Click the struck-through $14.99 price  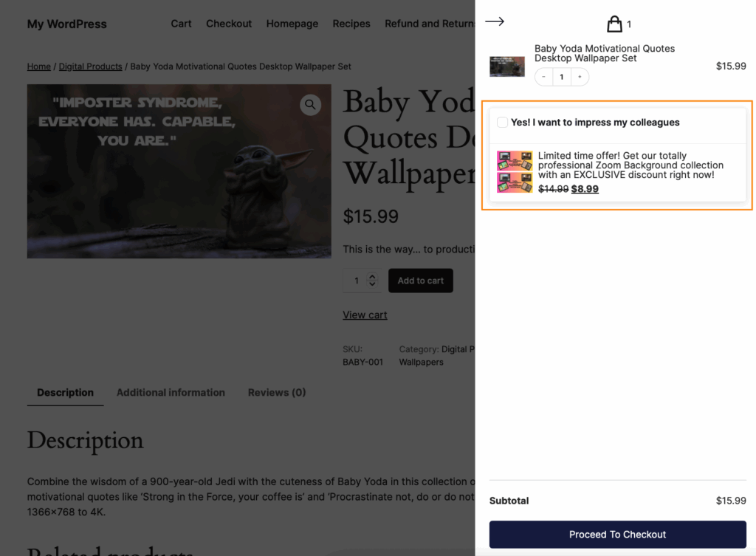(554, 189)
